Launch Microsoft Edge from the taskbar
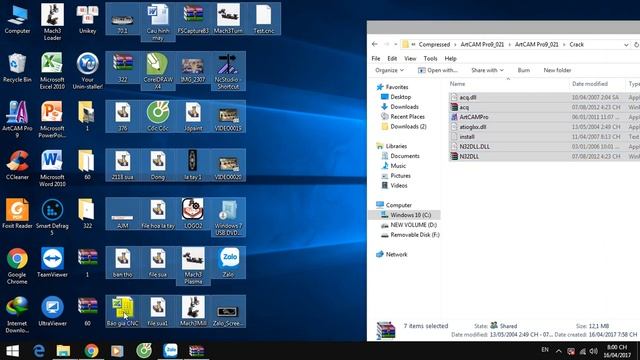The width and height of the screenshot is (640, 360). coord(39,351)
